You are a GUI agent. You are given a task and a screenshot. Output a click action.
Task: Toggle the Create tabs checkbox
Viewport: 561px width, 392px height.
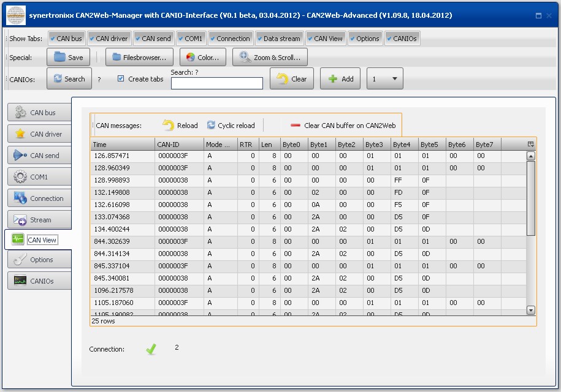coord(121,78)
